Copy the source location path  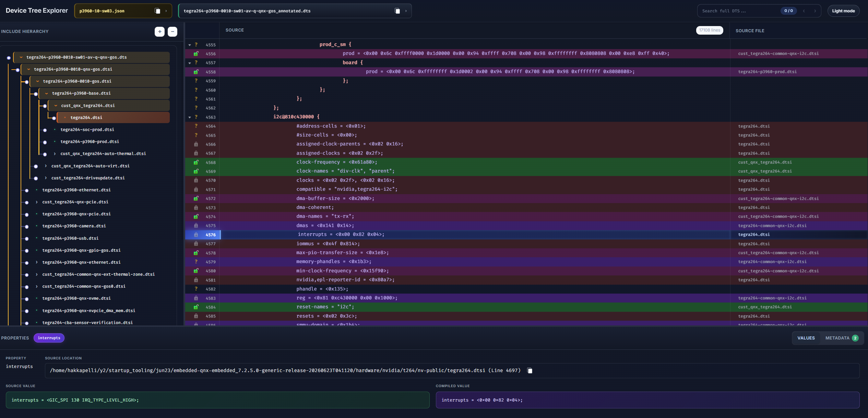[530, 371]
